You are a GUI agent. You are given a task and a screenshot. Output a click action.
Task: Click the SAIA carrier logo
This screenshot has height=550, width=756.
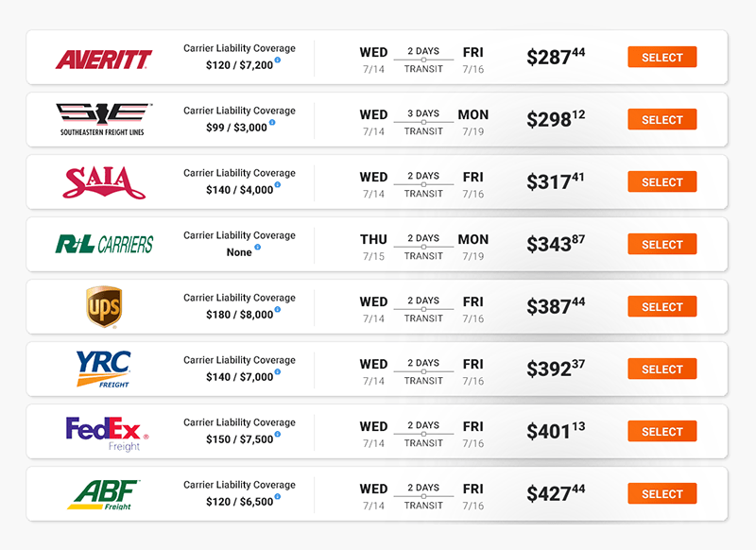pos(104,182)
